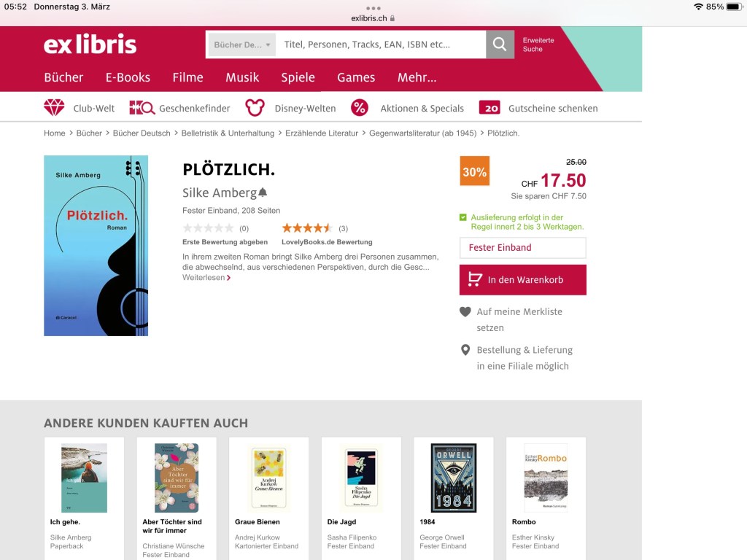Open the 1984 George Orwell book thumbnail

pos(454,478)
